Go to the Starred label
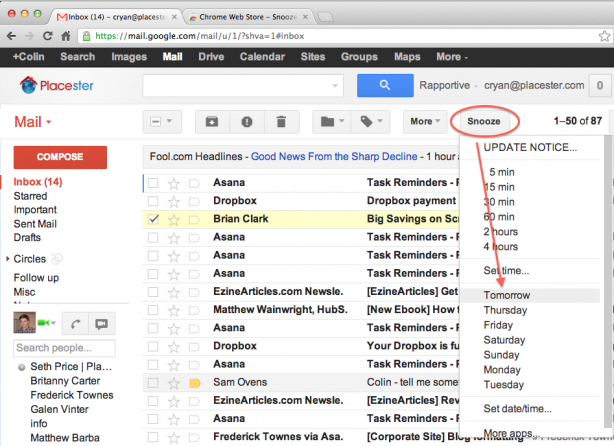 30,196
